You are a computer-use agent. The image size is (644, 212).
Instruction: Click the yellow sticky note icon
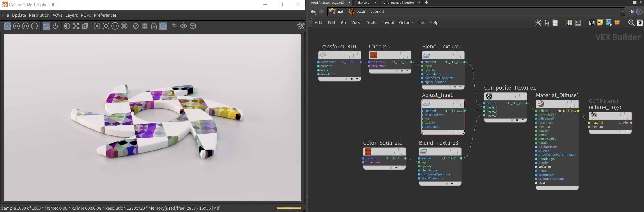click(600, 23)
